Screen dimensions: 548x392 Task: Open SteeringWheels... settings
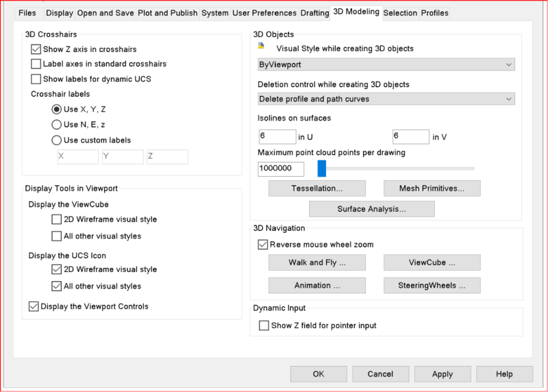(x=432, y=285)
